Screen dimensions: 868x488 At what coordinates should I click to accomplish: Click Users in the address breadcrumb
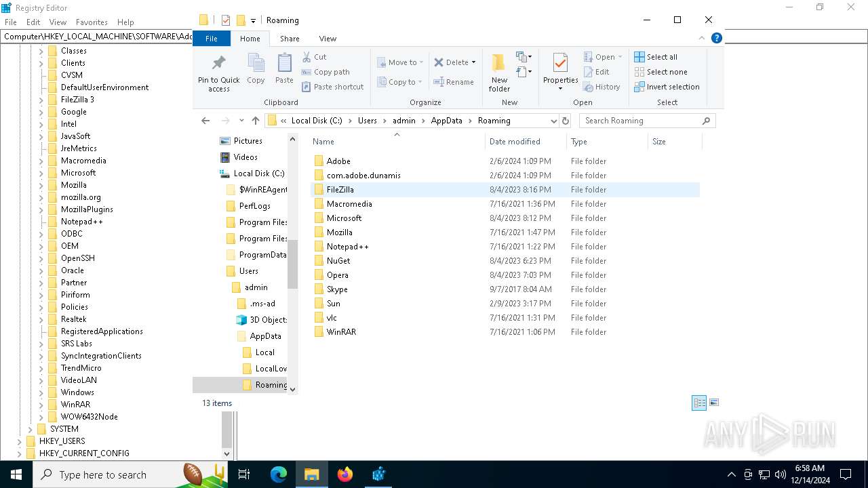(x=368, y=121)
